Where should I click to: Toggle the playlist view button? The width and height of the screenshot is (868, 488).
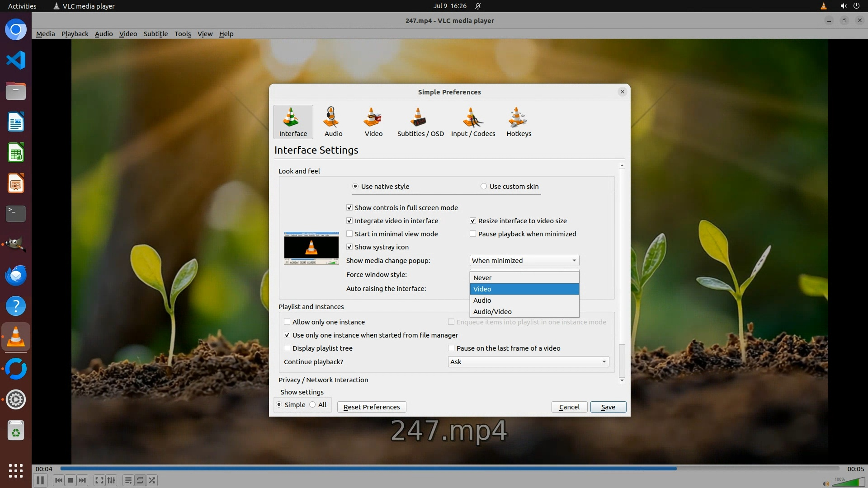pos(128,480)
